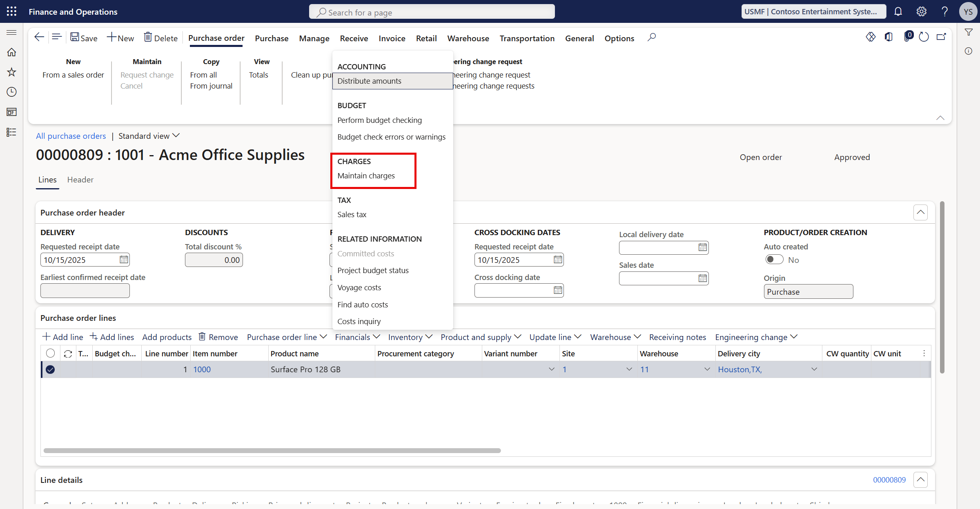Screen dimensions: 980x509
Task: Collapse the Purchase order header section
Action: (920, 212)
